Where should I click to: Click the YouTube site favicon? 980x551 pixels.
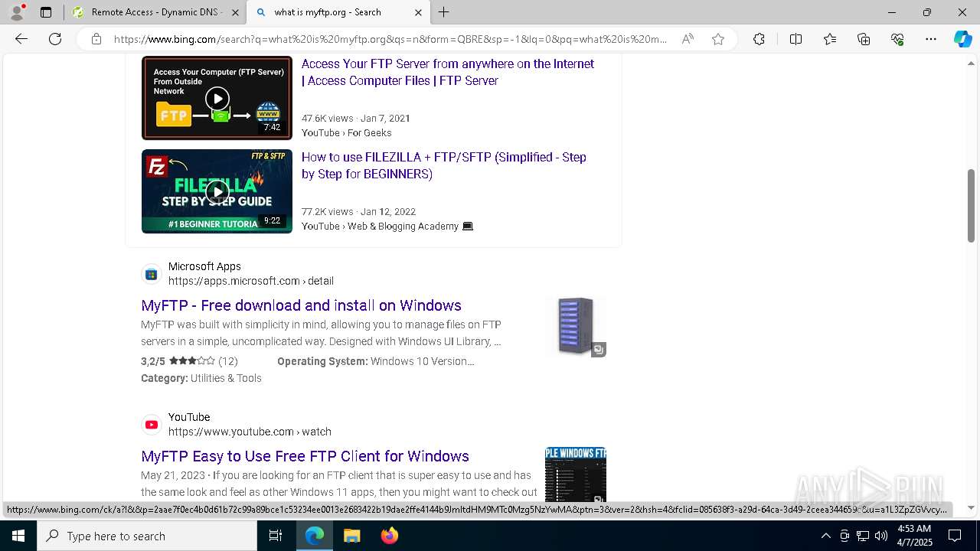point(152,425)
